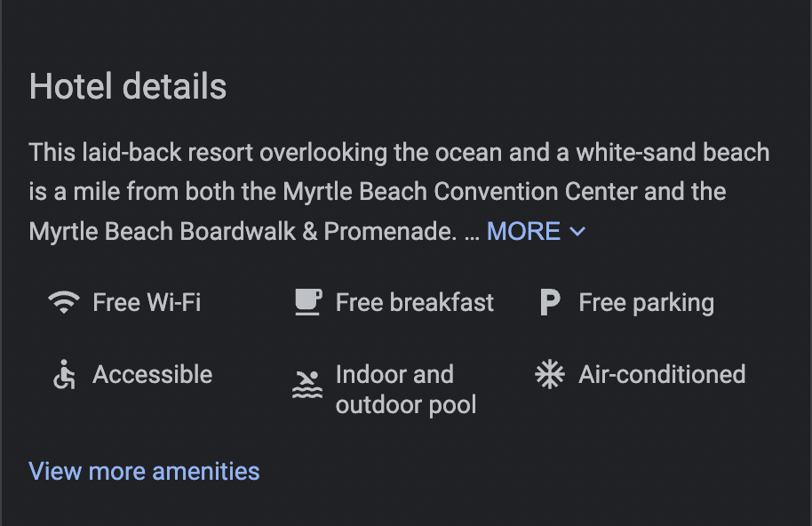Select the Indoor and outdoor pool label
The image size is (812, 526).
pos(405,389)
